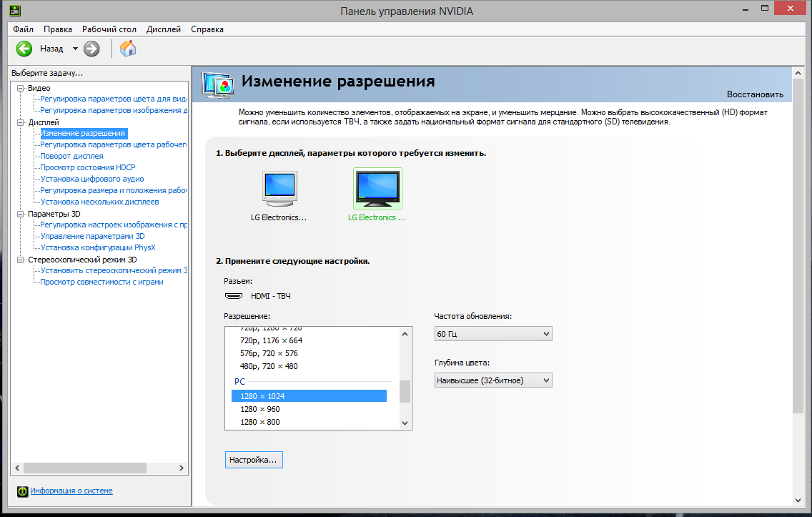Click the task pane horizontal scrollbar thumb
Viewport: 812px width, 517px height.
tap(85, 468)
